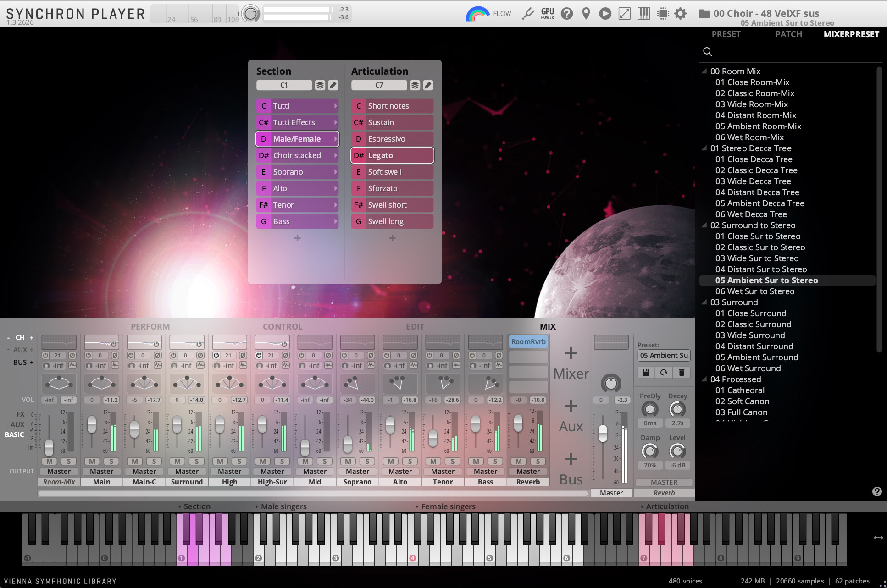The image size is (887, 588).
Task: Delete the mixer preset with trash icon
Action: 682,373
